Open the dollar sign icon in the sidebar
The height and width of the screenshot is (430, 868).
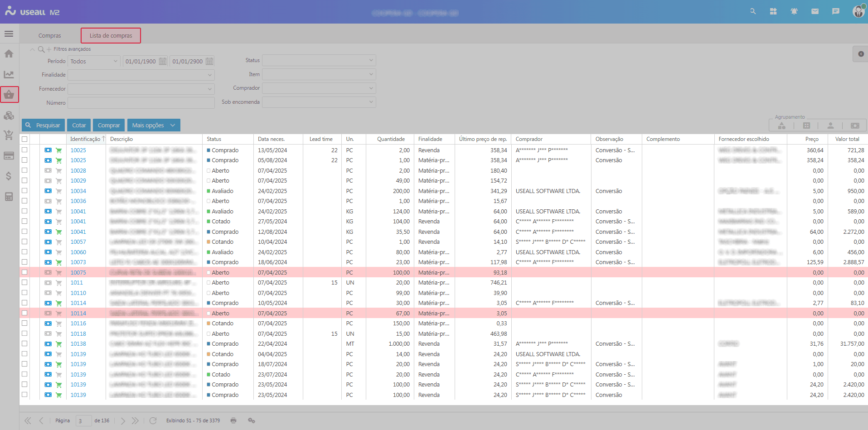[x=9, y=177]
